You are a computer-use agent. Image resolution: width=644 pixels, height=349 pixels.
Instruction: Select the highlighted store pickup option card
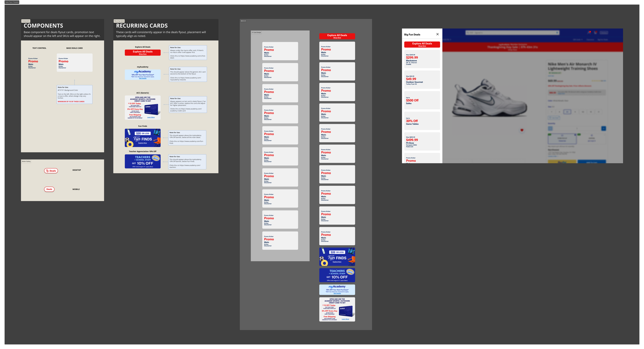[x=562, y=139]
